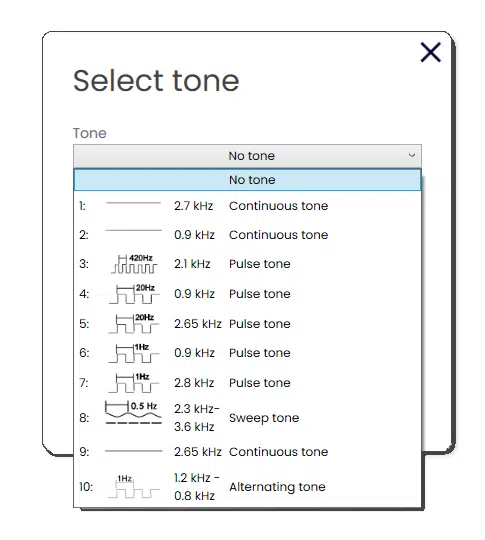
Task: Select tone 5: 2.65 kHz Pulse tone
Action: pyautogui.click(x=247, y=324)
